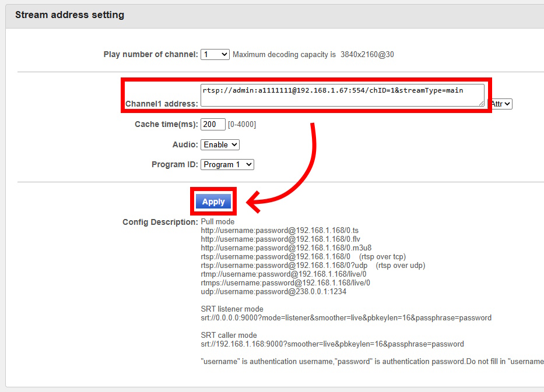Viewport: 544px width, 392px height.
Task: Expand the Program ID dropdown
Action: [227, 164]
